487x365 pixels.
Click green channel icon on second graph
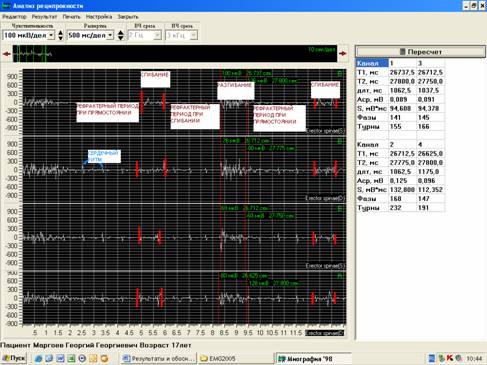(x=340, y=141)
